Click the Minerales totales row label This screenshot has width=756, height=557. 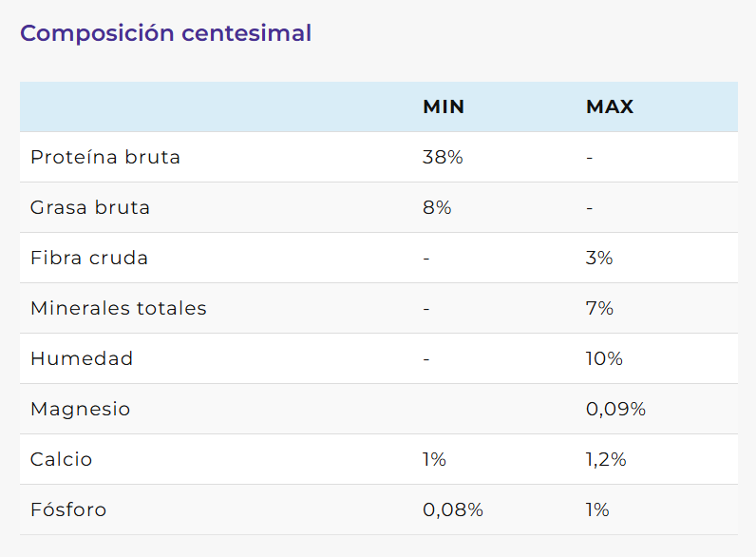tap(119, 309)
